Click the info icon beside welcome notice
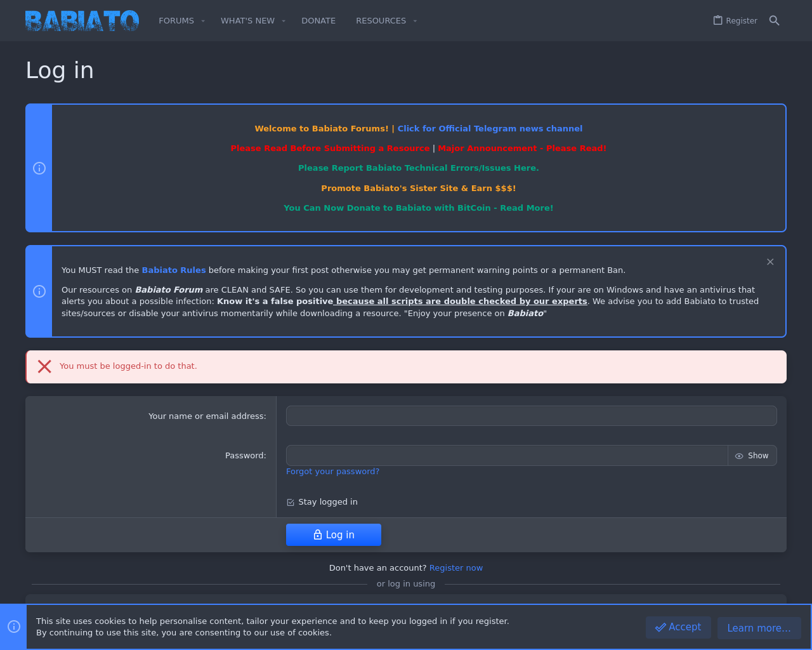The width and height of the screenshot is (812, 650). pos(39,168)
